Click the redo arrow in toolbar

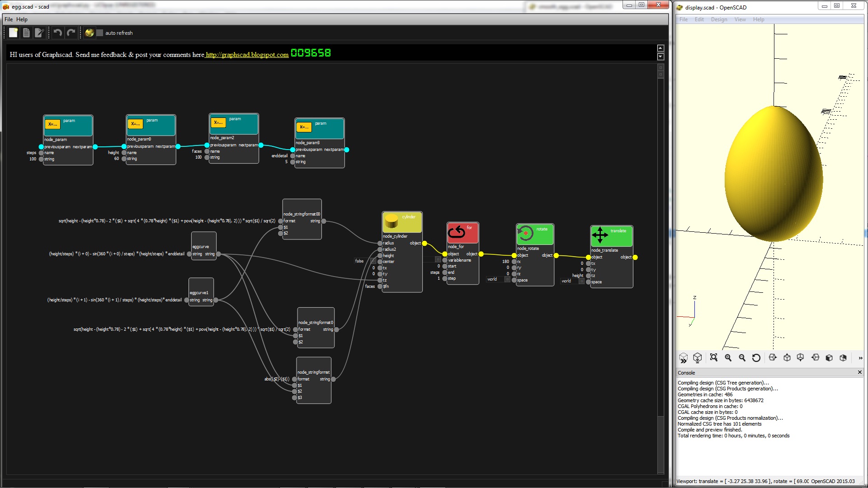click(71, 33)
